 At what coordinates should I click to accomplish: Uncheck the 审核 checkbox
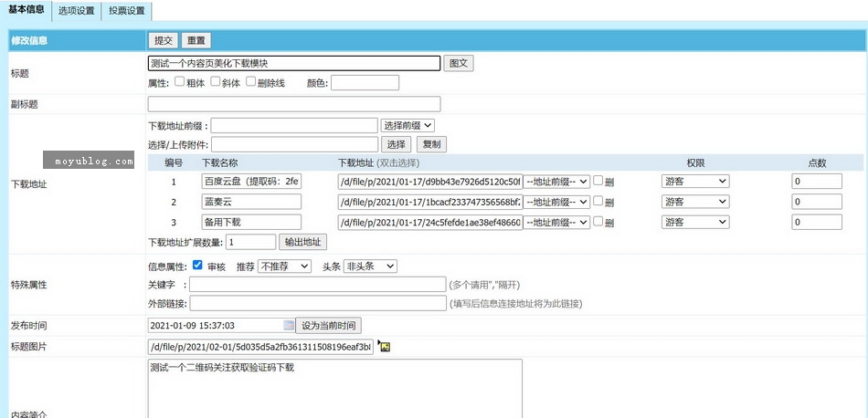pos(197,266)
